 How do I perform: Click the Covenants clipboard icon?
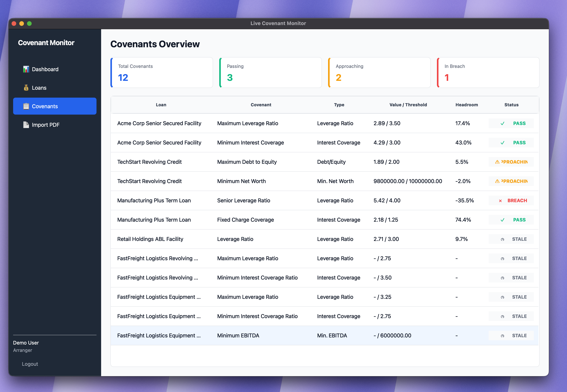(x=26, y=106)
